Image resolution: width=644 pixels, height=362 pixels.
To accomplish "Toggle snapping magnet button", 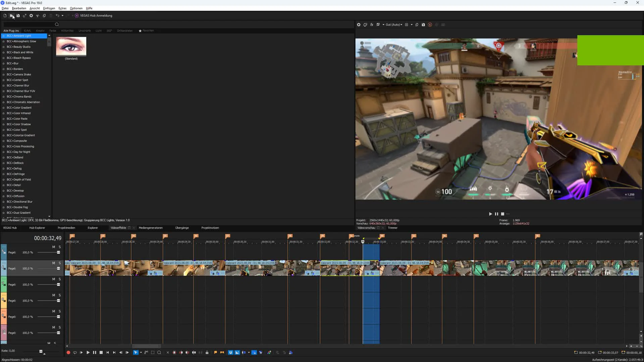I will (x=230, y=353).
